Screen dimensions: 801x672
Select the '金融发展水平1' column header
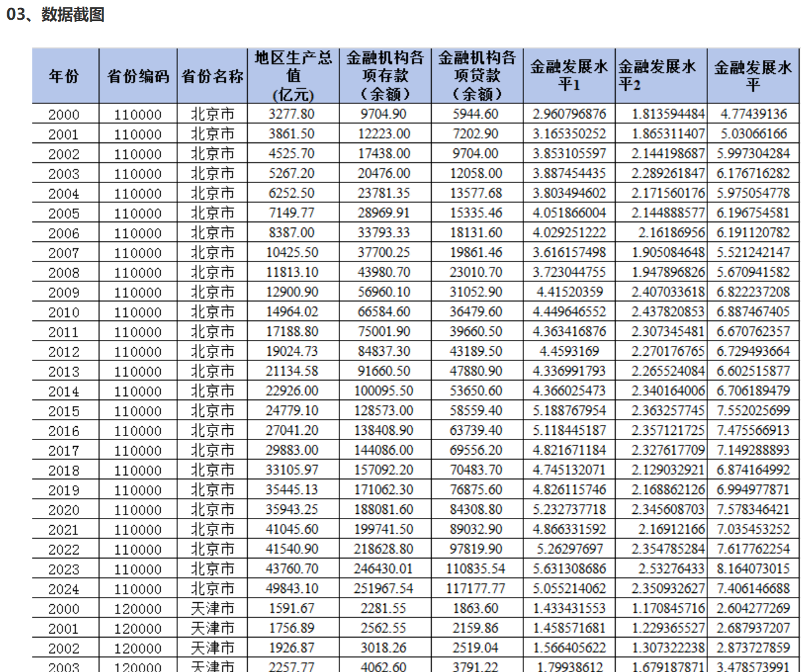click(569, 76)
